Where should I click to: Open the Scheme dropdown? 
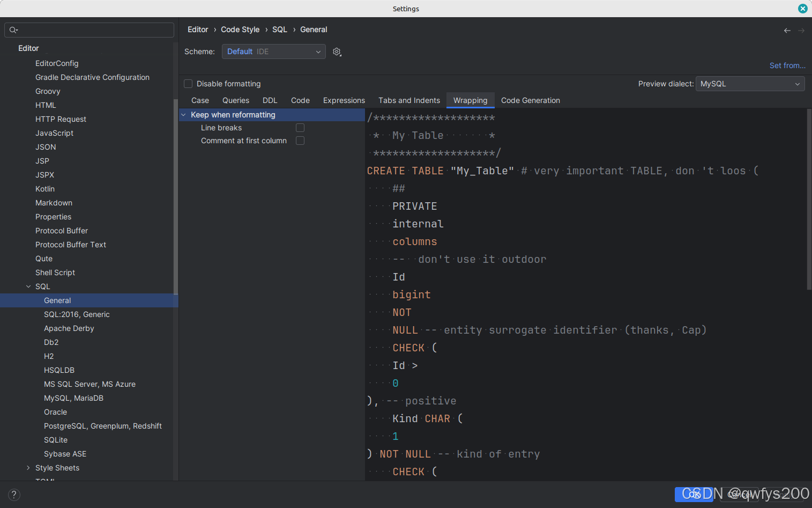273,51
